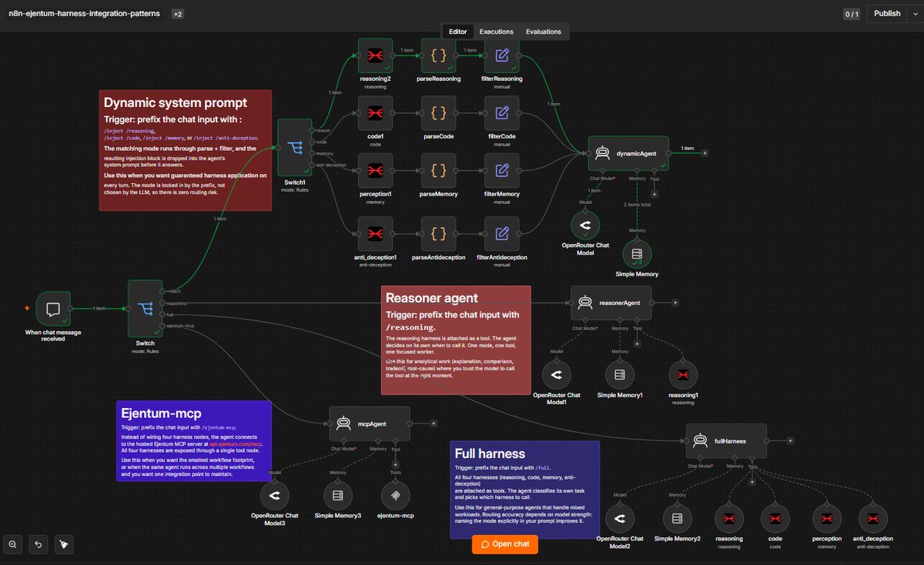Click the Open chat button
924x565 pixels.
[x=505, y=544]
